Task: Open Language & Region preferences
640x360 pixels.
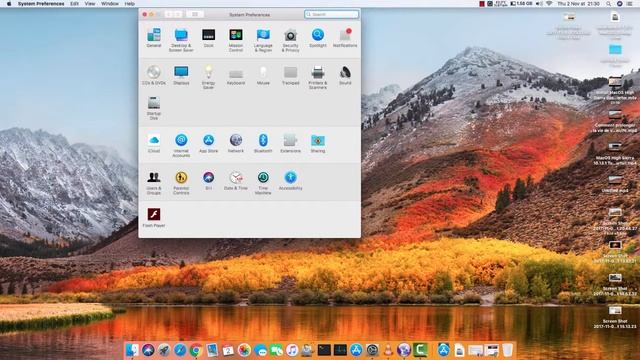Action: [263, 40]
